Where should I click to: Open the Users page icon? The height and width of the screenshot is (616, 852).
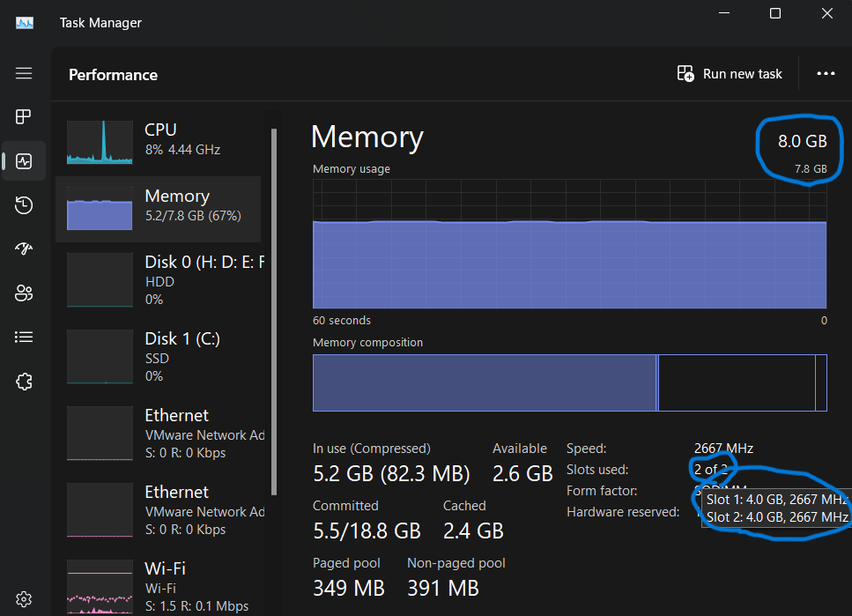[24, 293]
